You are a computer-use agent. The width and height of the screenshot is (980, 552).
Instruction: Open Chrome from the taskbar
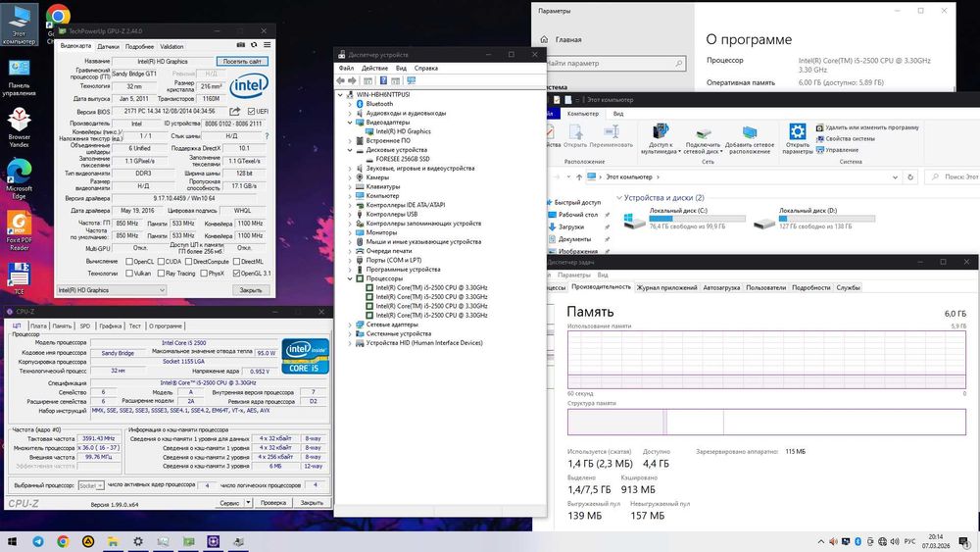[x=63, y=541]
